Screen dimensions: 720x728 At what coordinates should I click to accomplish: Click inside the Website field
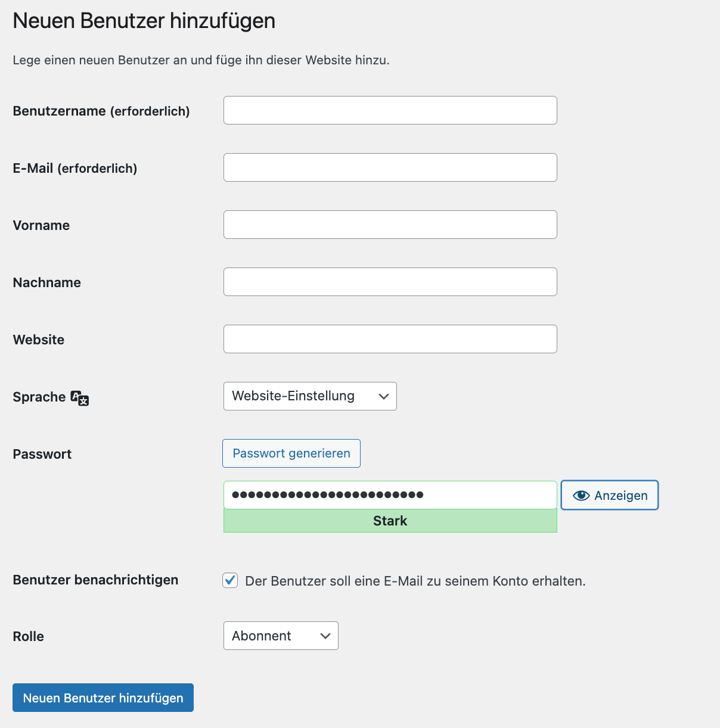click(390, 339)
